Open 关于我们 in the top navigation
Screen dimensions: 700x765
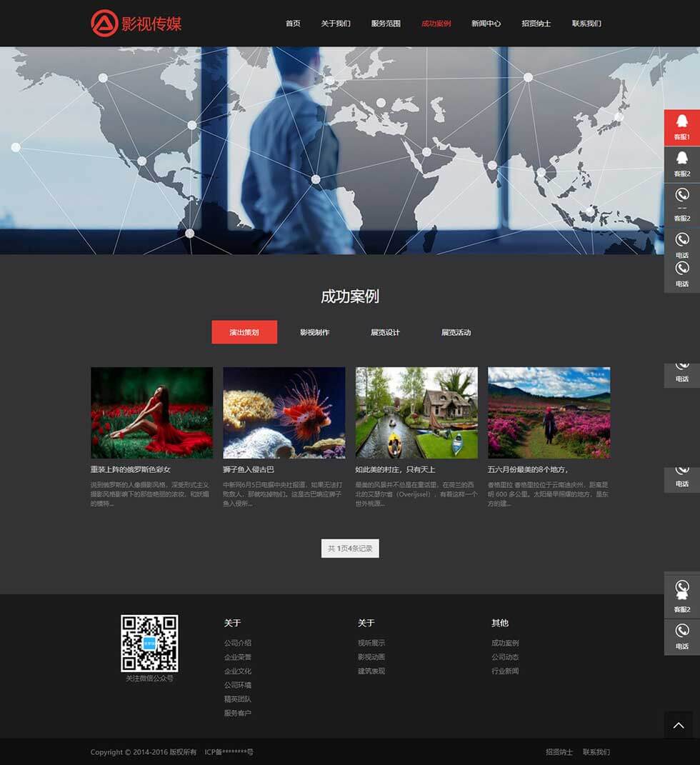336,24
